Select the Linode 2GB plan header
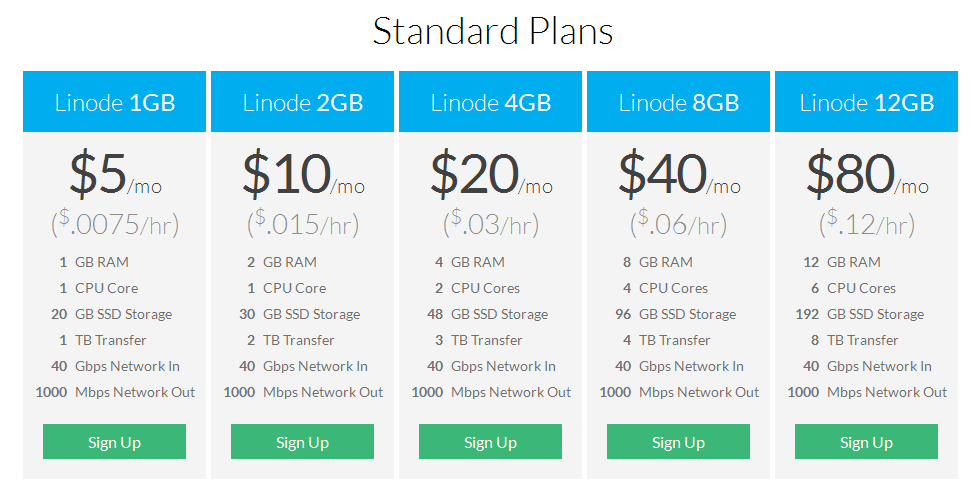The image size is (973, 489). pos(302,102)
